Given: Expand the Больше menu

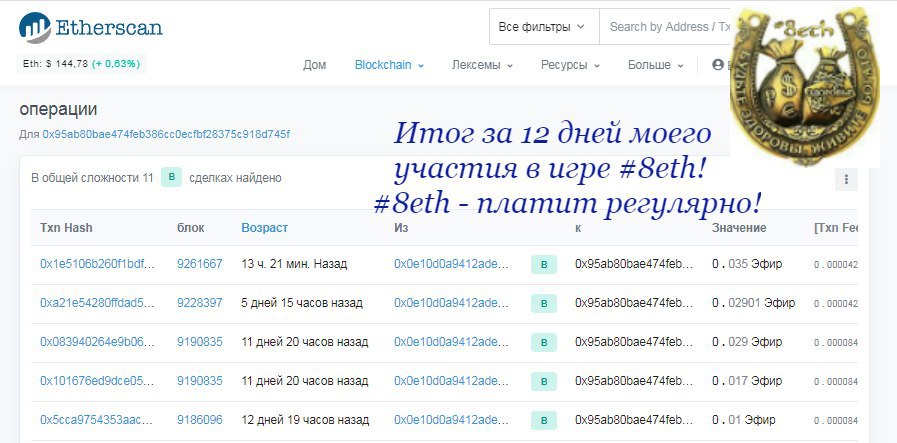Looking at the screenshot, I should (656, 65).
